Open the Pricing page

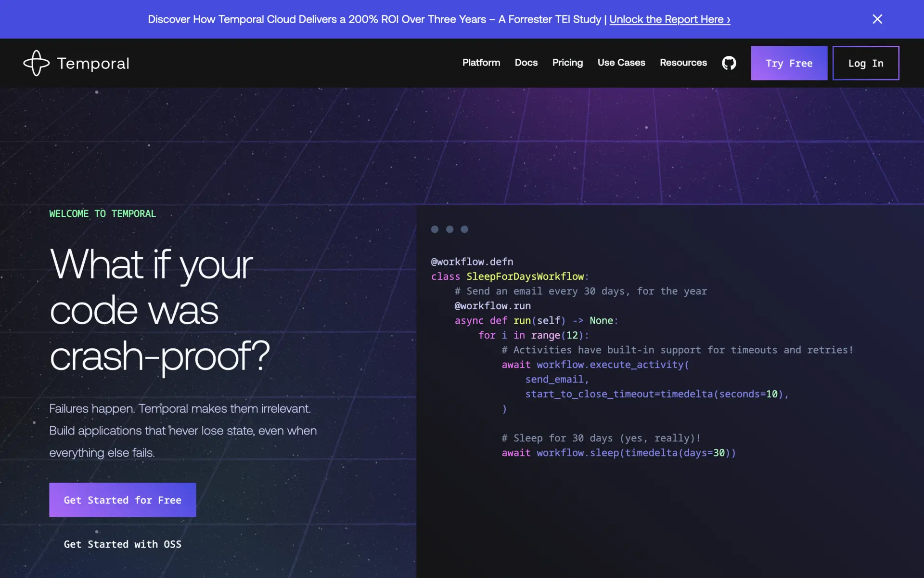pyautogui.click(x=567, y=63)
